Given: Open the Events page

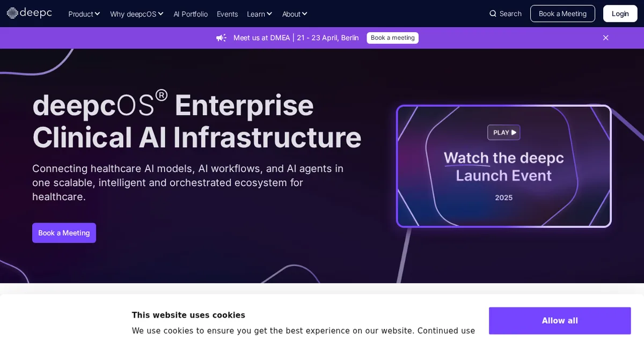Looking at the screenshot, I should pos(227,14).
